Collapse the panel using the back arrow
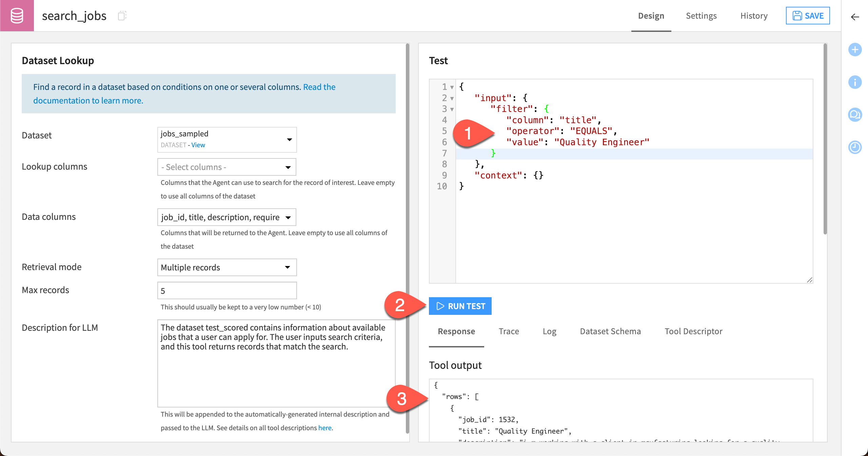 coord(854,17)
